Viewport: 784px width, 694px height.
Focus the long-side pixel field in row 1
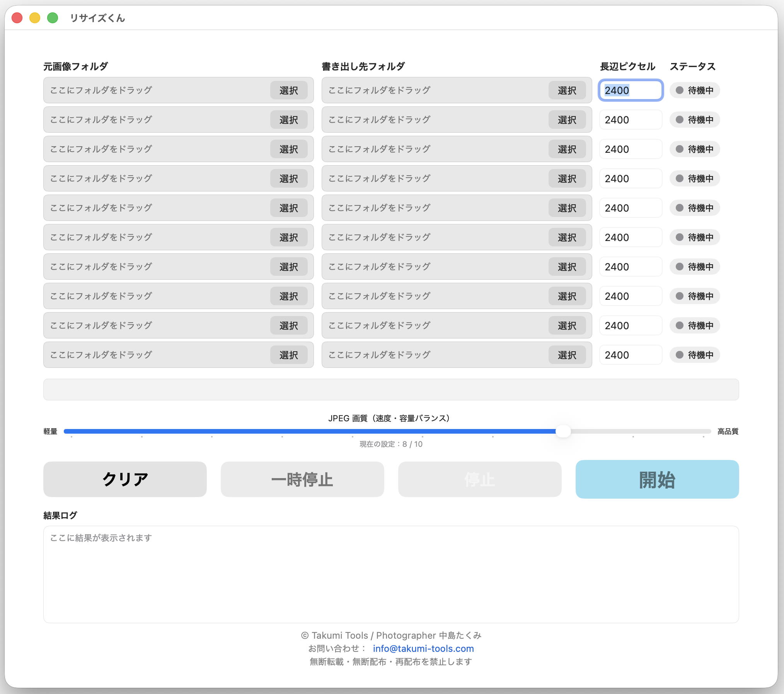point(631,91)
